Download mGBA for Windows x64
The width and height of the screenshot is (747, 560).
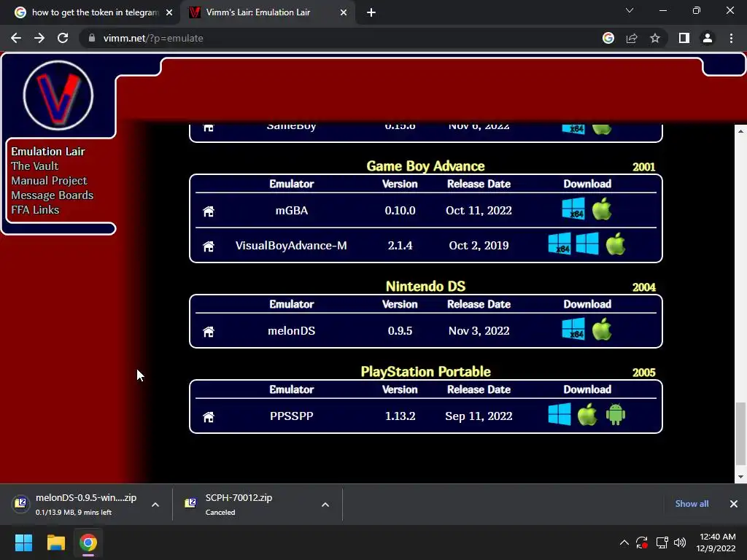pyautogui.click(x=573, y=209)
